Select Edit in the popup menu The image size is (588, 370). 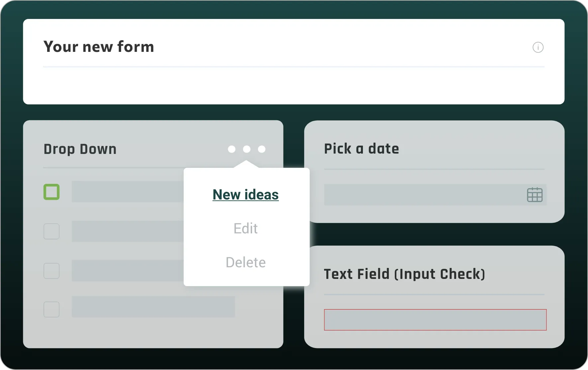tap(245, 228)
